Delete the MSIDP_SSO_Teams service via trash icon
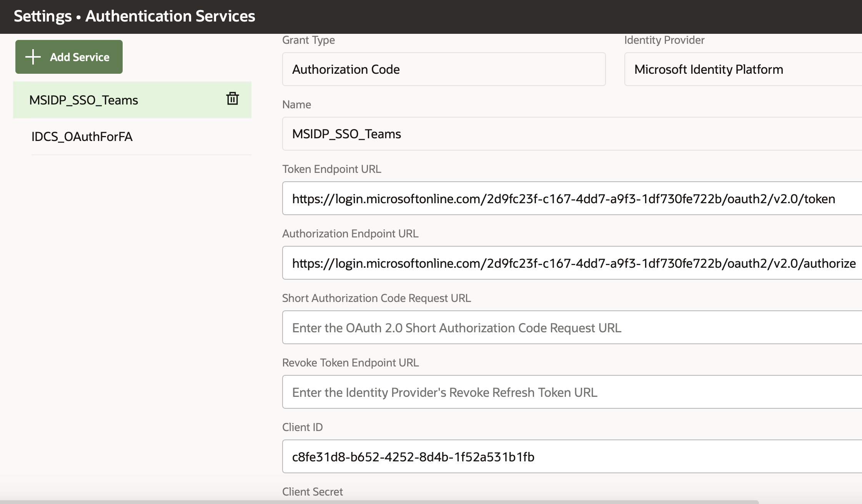The image size is (862, 504). tap(232, 99)
